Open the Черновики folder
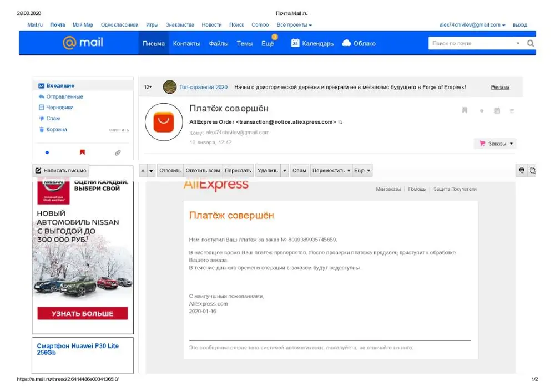 pos(60,108)
